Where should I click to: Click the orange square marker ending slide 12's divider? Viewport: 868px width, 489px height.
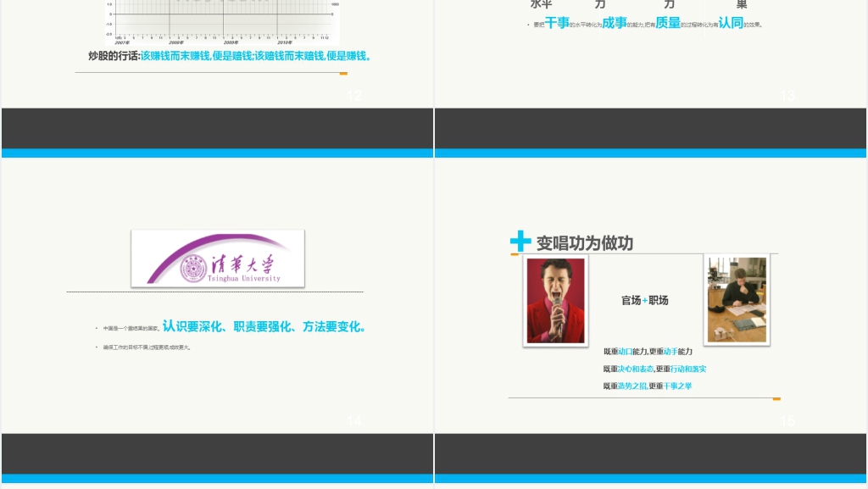pos(343,74)
